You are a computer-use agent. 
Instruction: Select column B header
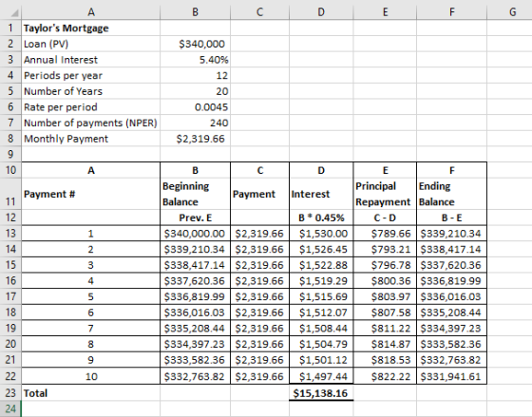click(x=195, y=12)
